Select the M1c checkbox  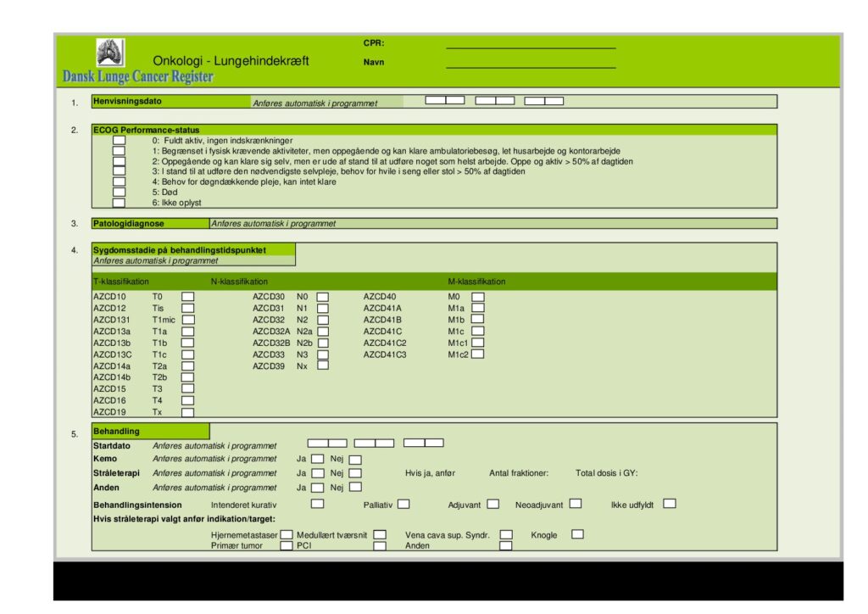(x=478, y=331)
